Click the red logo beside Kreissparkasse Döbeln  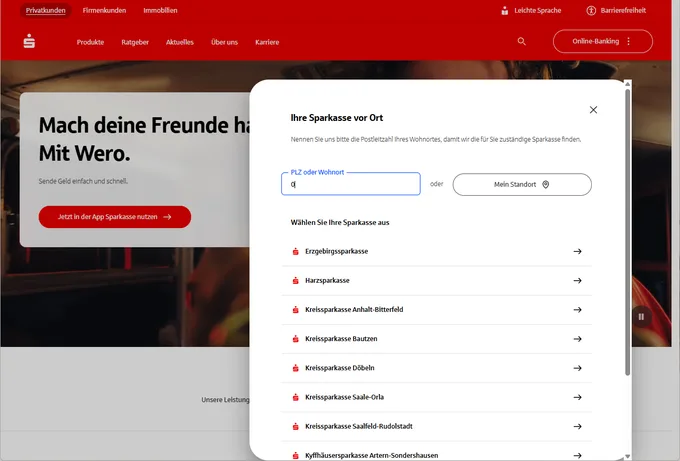(x=295, y=368)
